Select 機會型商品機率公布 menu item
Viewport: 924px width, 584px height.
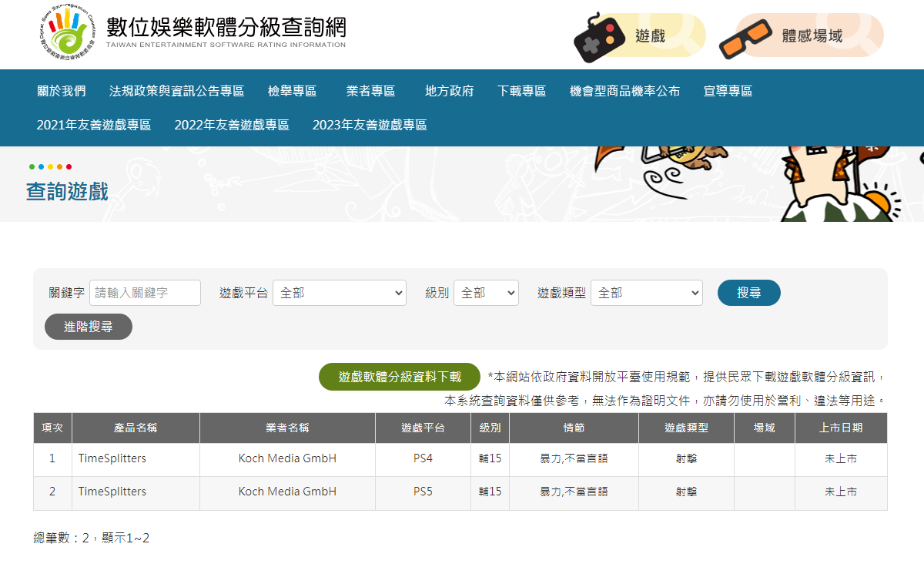624,91
